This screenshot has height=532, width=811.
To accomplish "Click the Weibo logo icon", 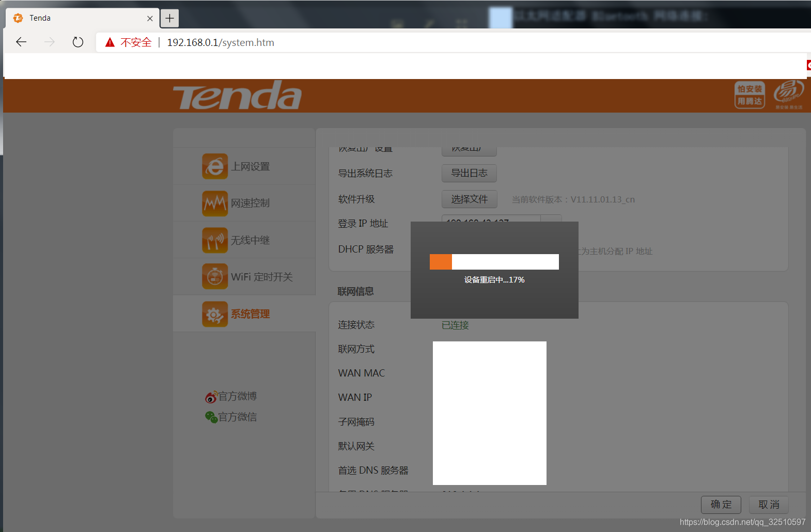I will 211,397.
